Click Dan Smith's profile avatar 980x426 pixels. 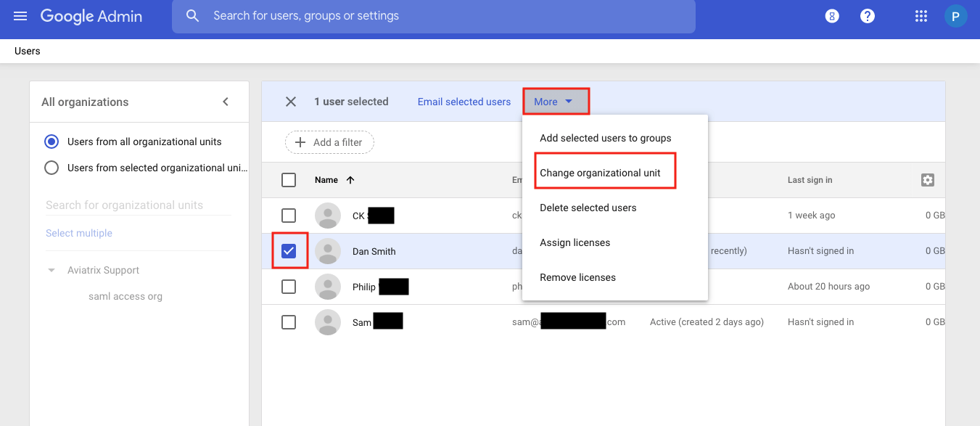coord(328,251)
